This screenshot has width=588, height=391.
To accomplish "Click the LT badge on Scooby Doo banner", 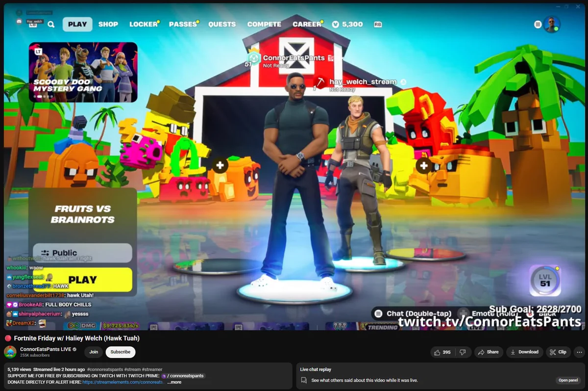I will click(38, 51).
